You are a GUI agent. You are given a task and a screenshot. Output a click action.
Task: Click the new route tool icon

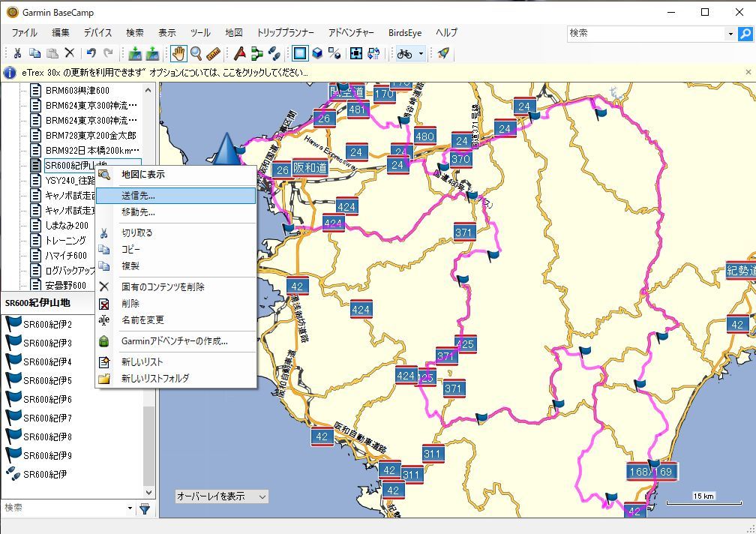click(257, 53)
